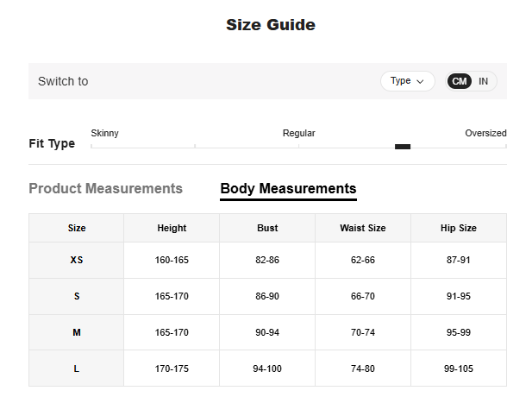Click the Fit Type slider marker
Image resolution: width=532 pixels, height=397 pixels.
402,147
